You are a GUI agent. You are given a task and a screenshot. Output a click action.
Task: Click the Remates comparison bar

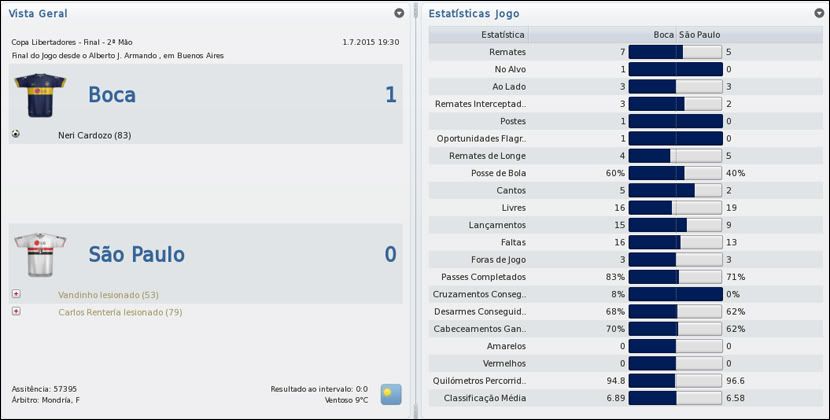[675, 52]
